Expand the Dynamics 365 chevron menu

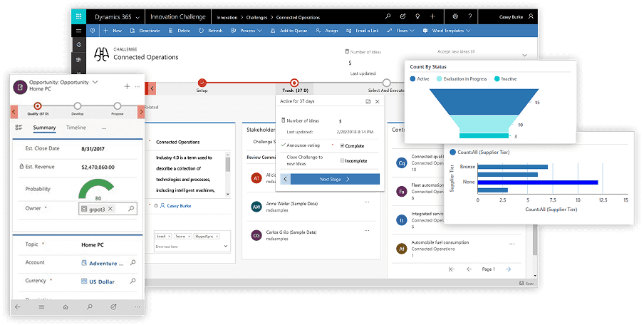pyautogui.click(x=137, y=16)
